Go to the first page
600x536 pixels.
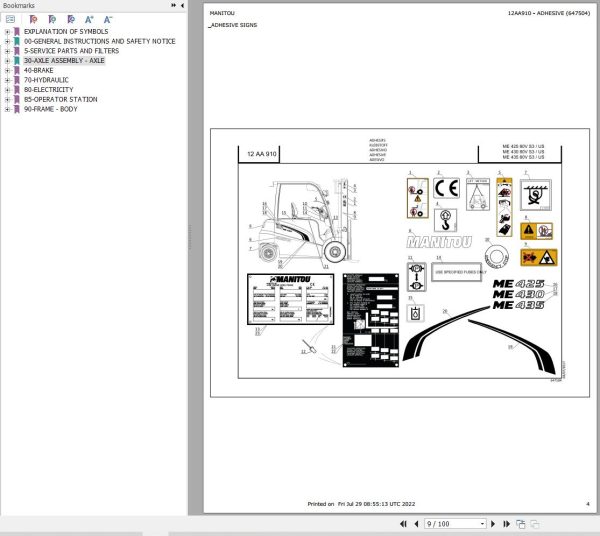[403, 524]
